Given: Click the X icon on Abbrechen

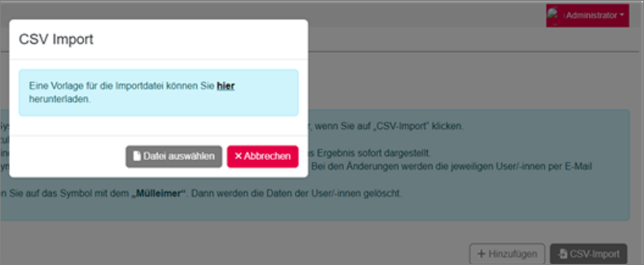Looking at the screenshot, I should [x=238, y=156].
